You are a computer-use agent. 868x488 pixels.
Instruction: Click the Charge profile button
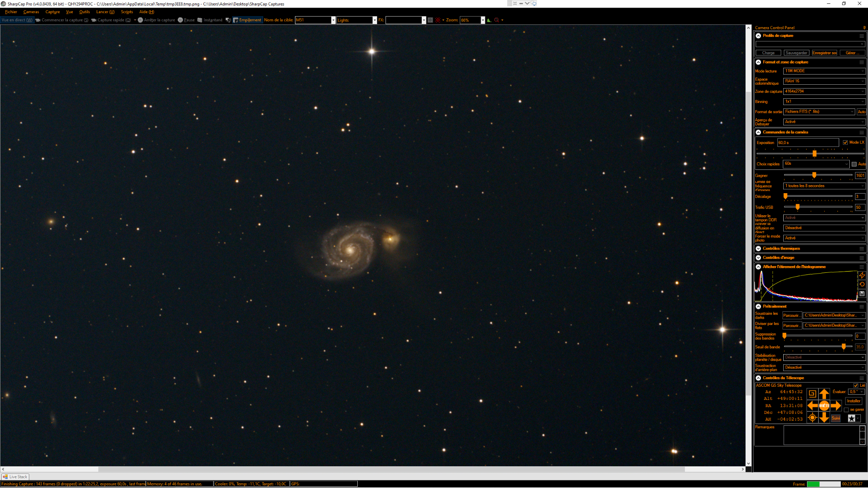coord(768,53)
